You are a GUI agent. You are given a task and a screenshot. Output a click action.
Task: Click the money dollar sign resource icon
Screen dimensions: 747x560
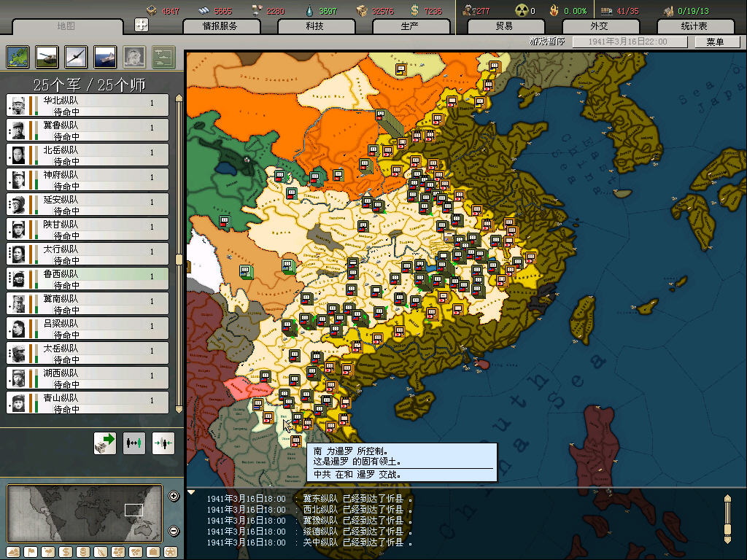[414, 10]
